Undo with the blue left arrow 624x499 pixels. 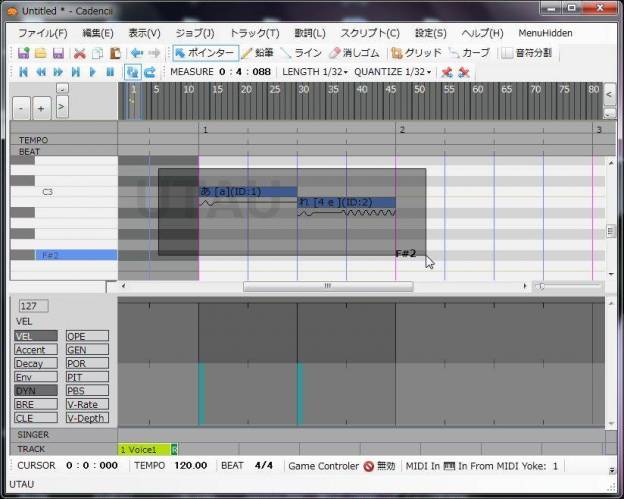(x=137, y=53)
